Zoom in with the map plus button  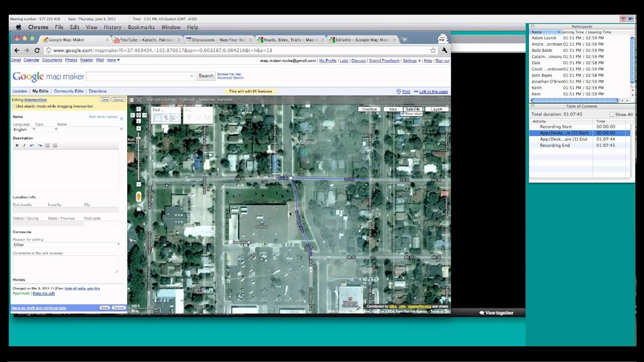tap(139, 129)
